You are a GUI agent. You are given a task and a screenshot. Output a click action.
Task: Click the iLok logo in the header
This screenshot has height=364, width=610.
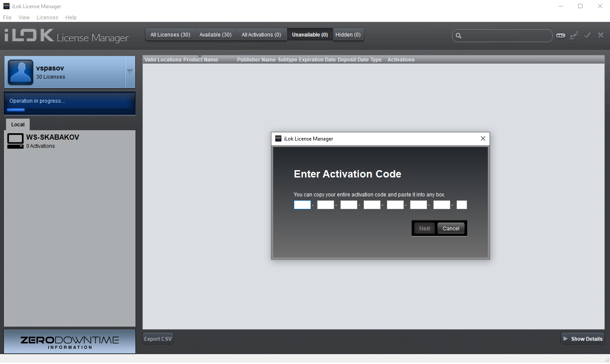[x=29, y=35]
